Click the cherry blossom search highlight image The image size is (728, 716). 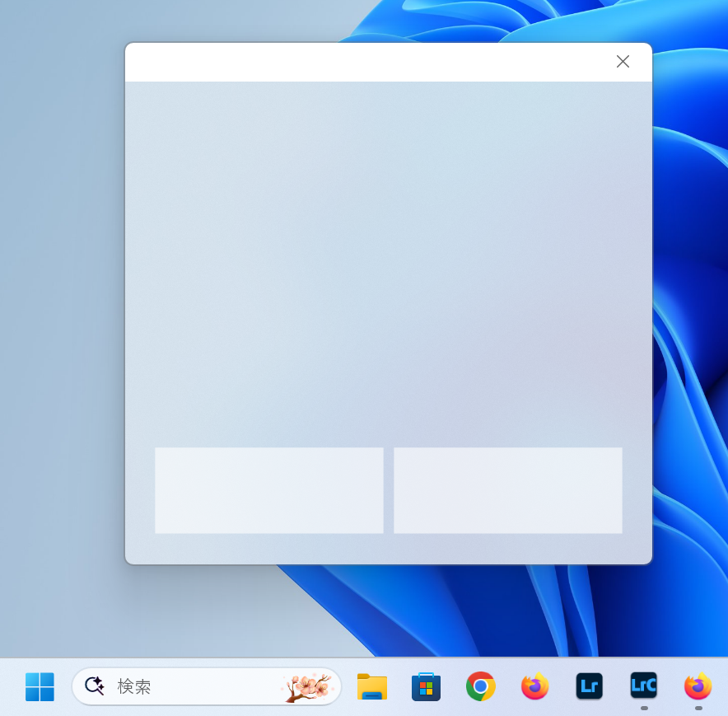[x=307, y=686]
